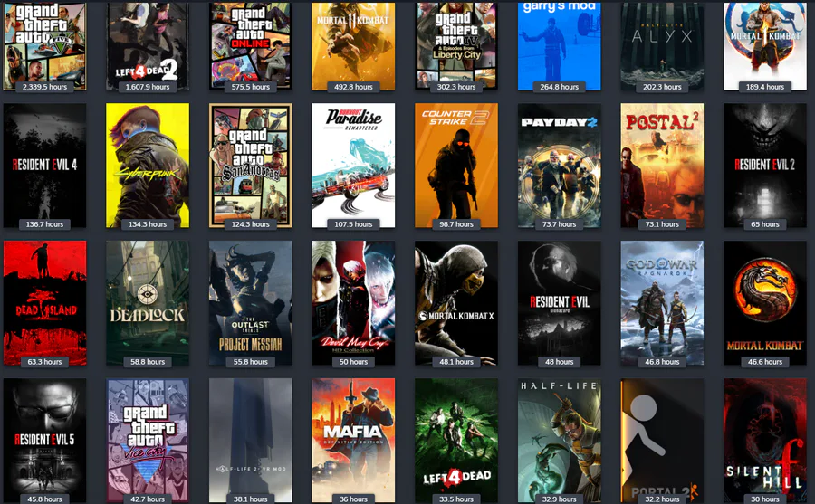Viewport: 815px width, 504px height.
Task: Click Mortal Kombat dragon logo cover
Action: 765,303
